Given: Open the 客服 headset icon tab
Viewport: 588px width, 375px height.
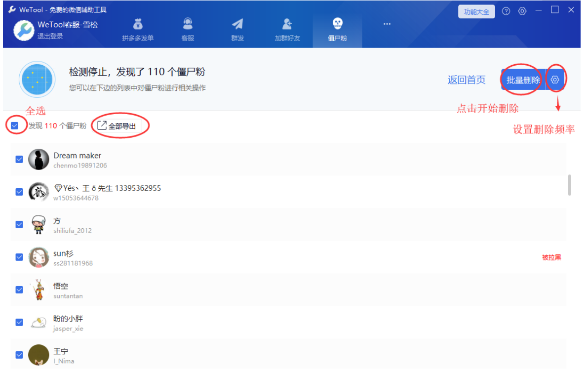Looking at the screenshot, I should coord(188,24).
